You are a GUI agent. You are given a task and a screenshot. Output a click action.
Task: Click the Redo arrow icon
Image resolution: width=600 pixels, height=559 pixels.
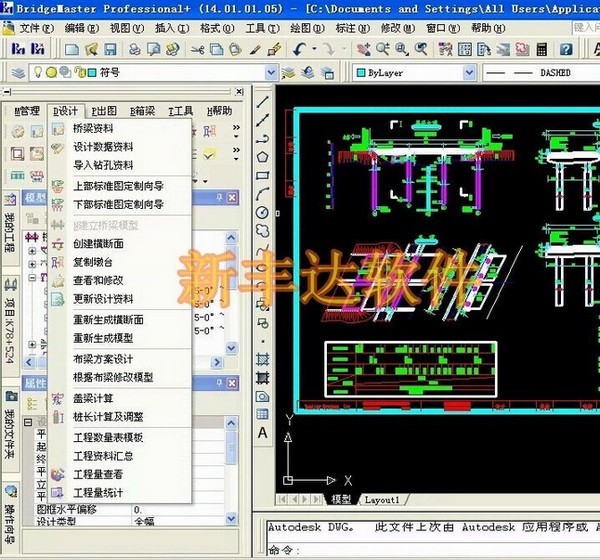click(x=328, y=49)
